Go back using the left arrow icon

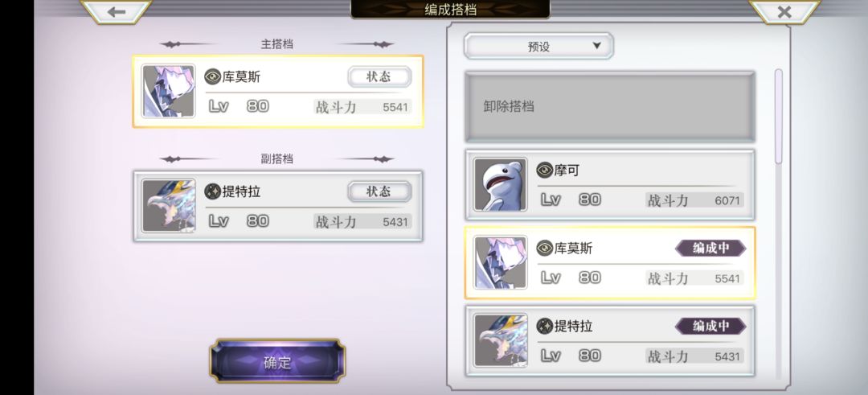pyautogui.click(x=117, y=11)
